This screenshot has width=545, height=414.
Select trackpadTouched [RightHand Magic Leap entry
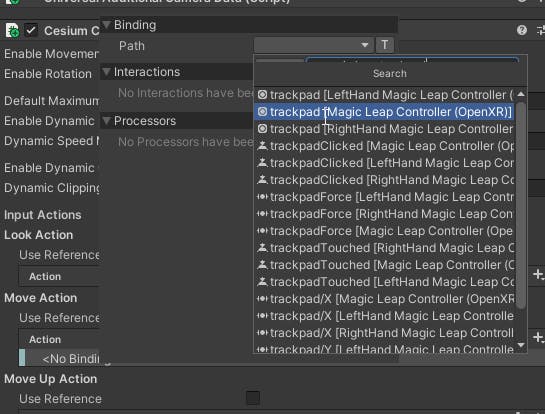384,248
